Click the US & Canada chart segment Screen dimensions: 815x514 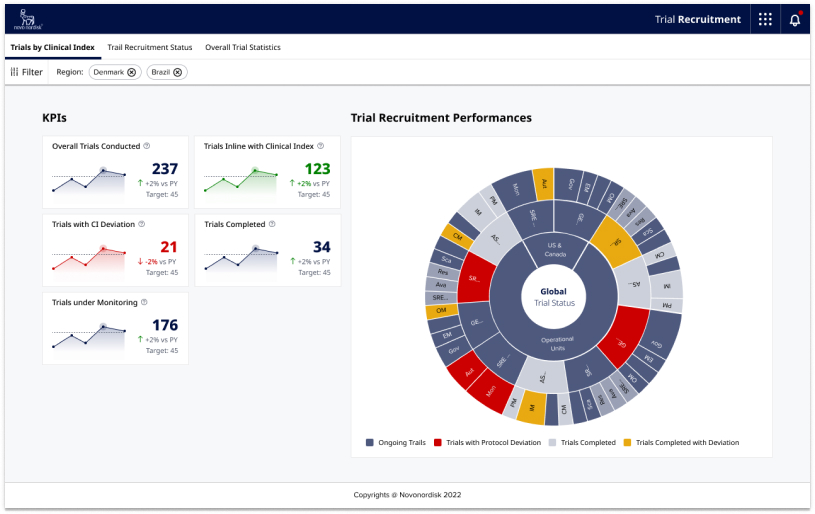click(x=554, y=249)
